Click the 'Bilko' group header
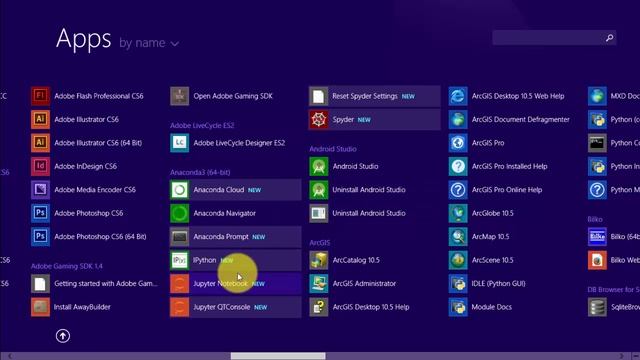The image size is (640, 360). (595, 219)
